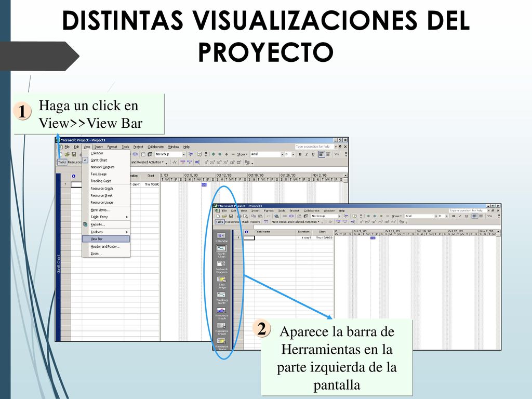Image resolution: width=532 pixels, height=399 pixels.
Task: Click Open folder icon in back window toolbar
Action: click(67, 154)
